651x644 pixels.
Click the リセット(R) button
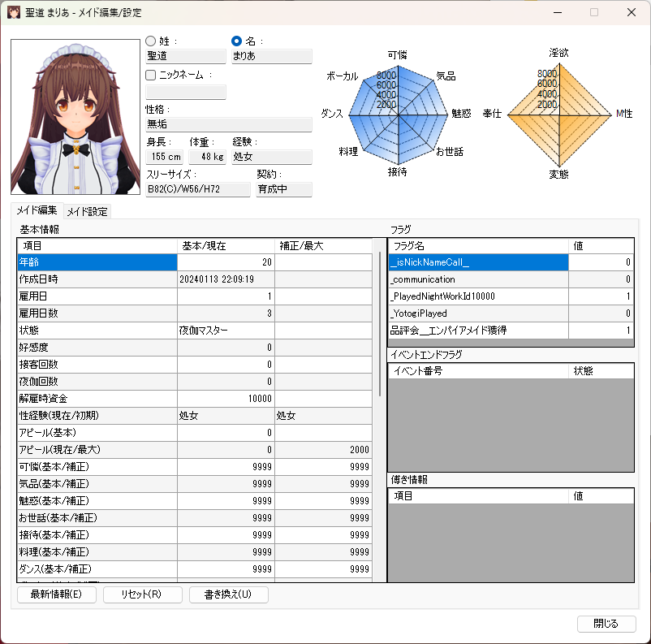(x=143, y=594)
